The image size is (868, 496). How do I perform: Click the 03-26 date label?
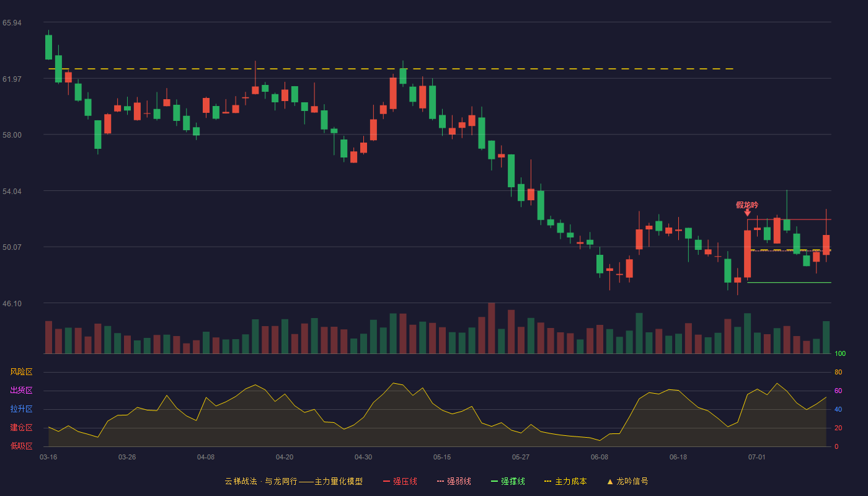click(x=127, y=457)
